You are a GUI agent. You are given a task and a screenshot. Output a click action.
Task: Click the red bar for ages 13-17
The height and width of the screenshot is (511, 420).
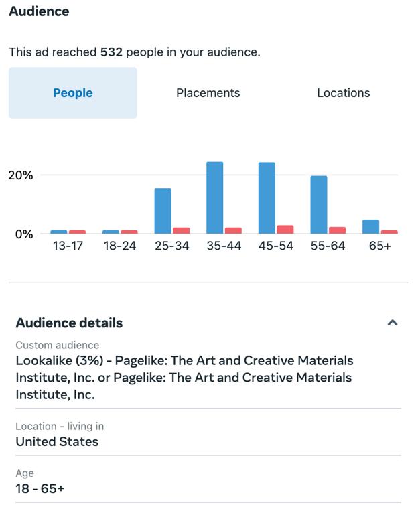point(77,232)
